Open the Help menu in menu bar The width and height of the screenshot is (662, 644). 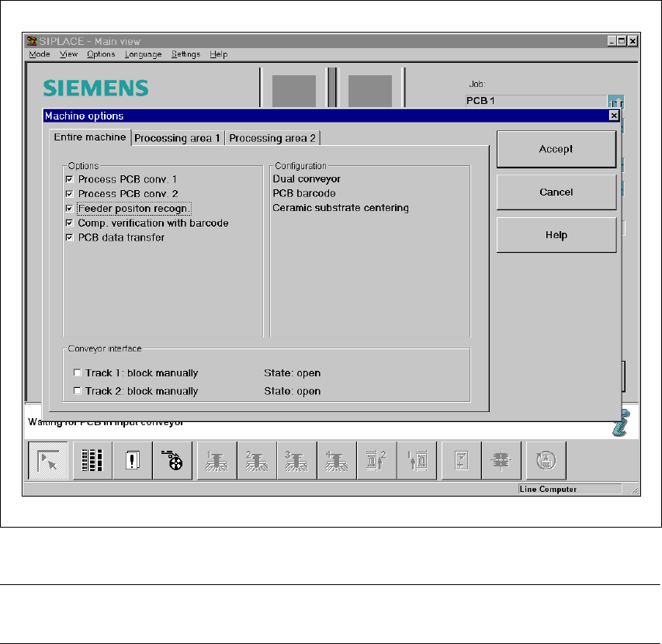219,54
